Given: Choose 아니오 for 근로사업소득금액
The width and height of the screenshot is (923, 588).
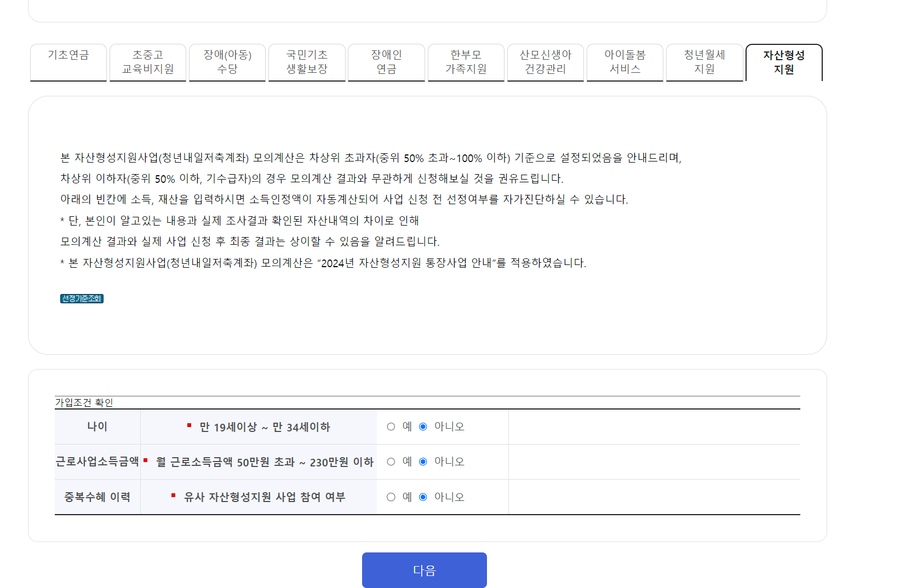Looking at the screenshot, I should pyautogui.click(x=422, y=462).
